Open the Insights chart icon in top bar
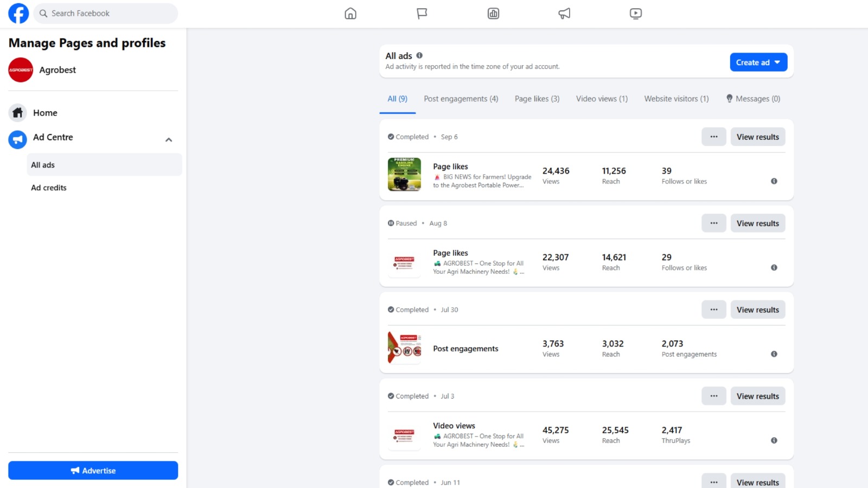 493,14
